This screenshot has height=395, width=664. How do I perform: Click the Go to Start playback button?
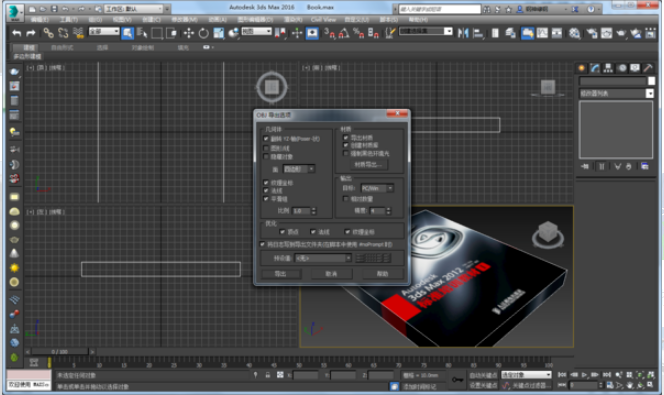point(562,375)
